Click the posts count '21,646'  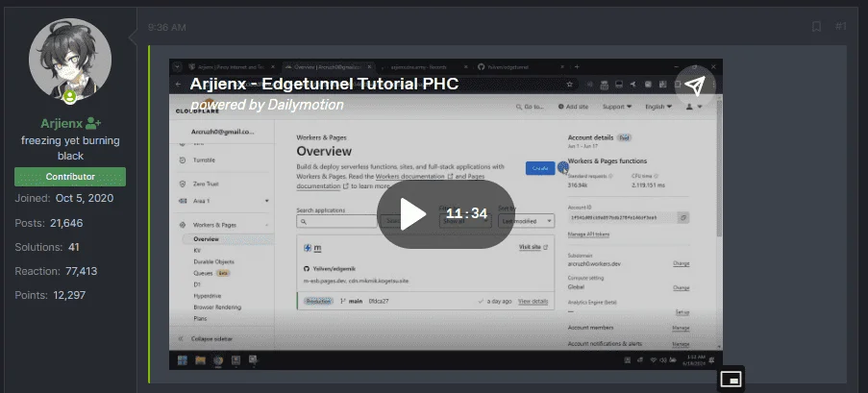(x=66, y=223)
